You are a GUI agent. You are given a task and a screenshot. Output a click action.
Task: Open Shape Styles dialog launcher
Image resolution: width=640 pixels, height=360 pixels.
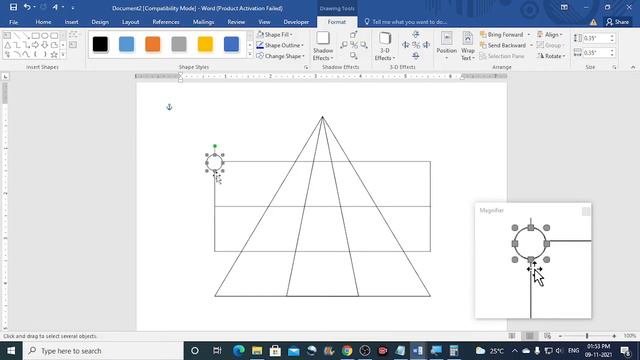pyautogui.click(x=306, y=67)
